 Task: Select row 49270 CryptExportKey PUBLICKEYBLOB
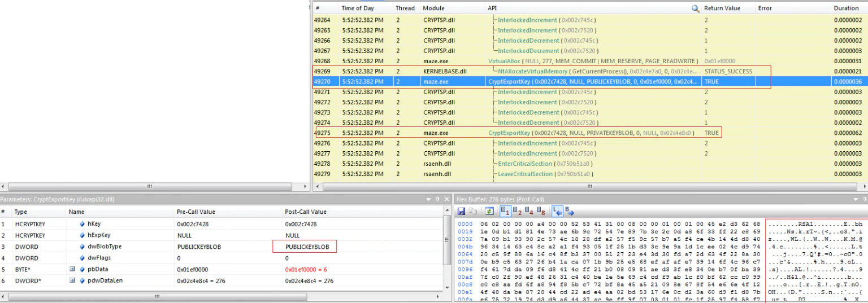pyautogui.click(x=590, y=81)
